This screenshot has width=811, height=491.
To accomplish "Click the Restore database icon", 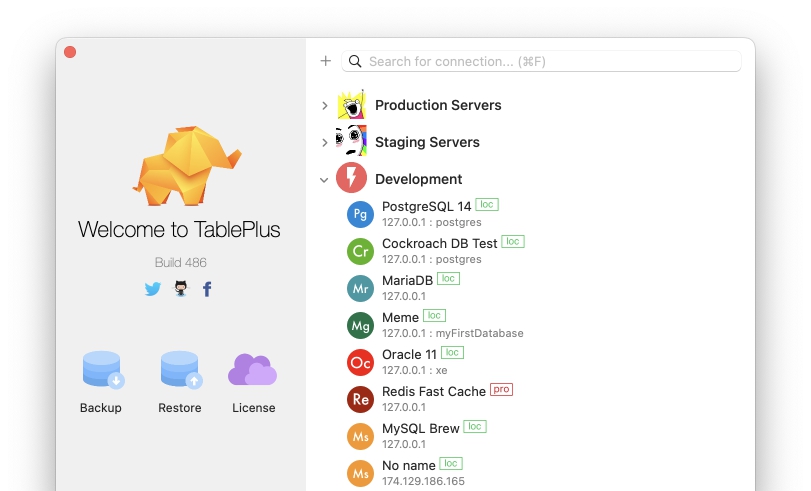I will pos(181,369).
